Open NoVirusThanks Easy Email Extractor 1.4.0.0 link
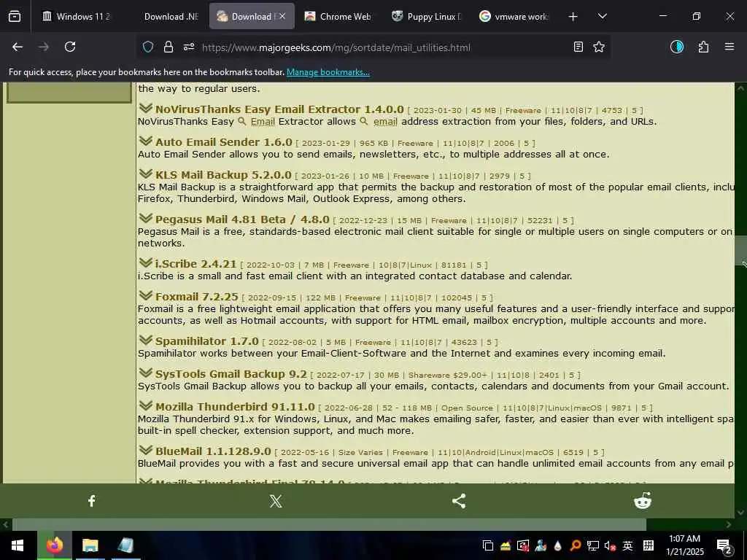This screenshot has height=560, width=747. coord(279,109)
